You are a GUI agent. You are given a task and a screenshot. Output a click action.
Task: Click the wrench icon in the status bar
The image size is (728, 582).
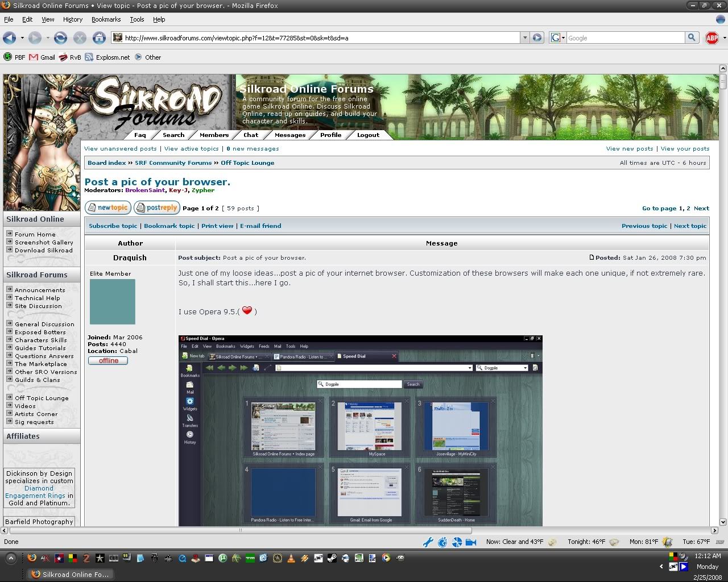tap(428, 542)
